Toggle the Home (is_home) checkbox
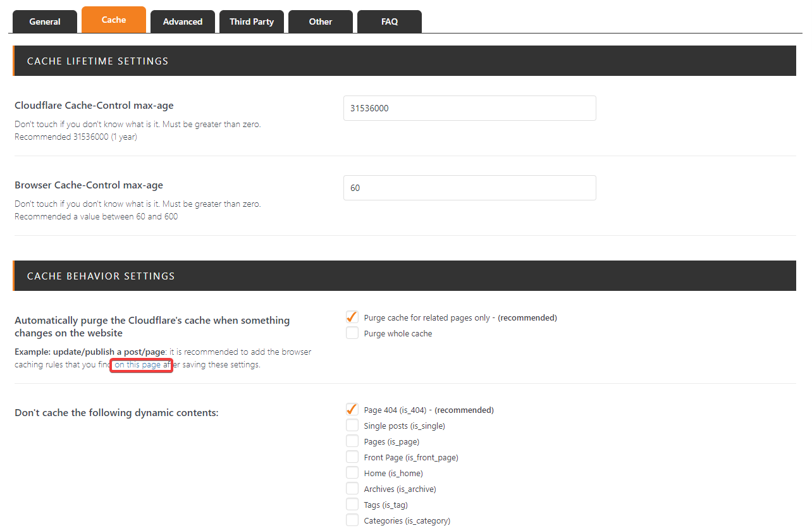 point(352,473)
